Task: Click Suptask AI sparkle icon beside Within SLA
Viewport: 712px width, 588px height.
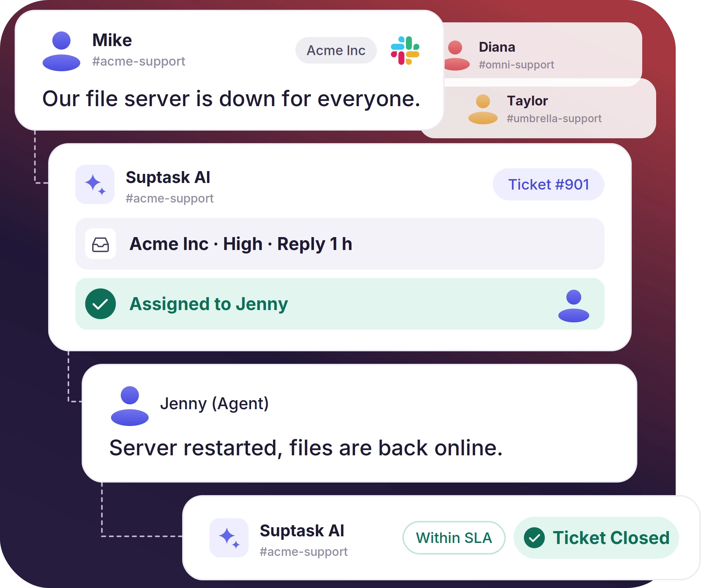Action: click(229, 538)
